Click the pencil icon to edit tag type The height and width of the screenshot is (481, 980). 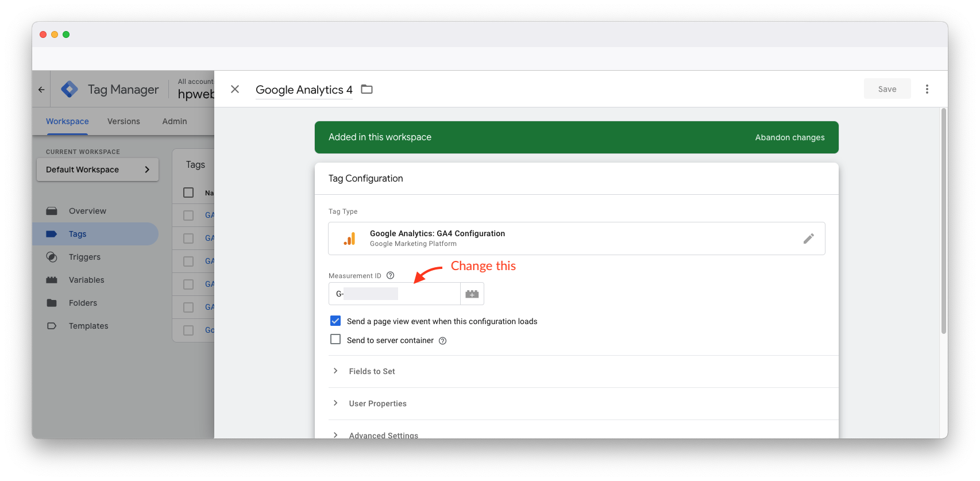click(808, 238)
